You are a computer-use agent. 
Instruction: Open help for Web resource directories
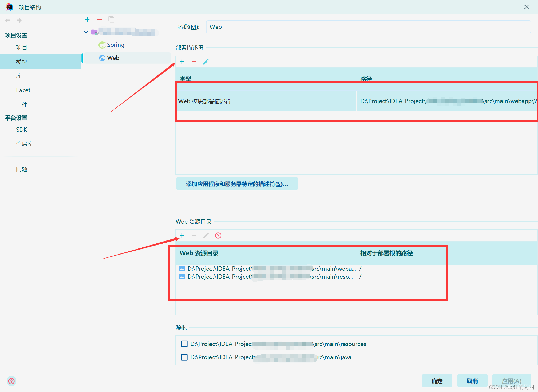click(x=218, y=235)
